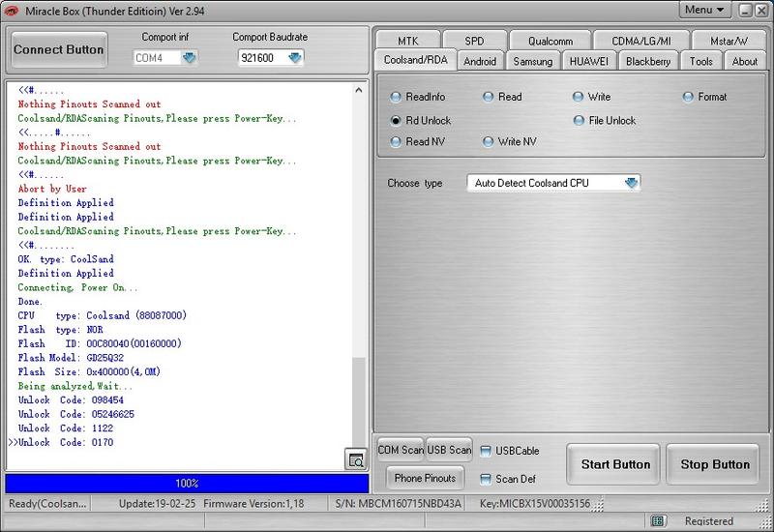Image resolution: width=774 pixels, height=532 pixels.
Task: Switch to the Mstar/W tab
Action: [729, 41]
